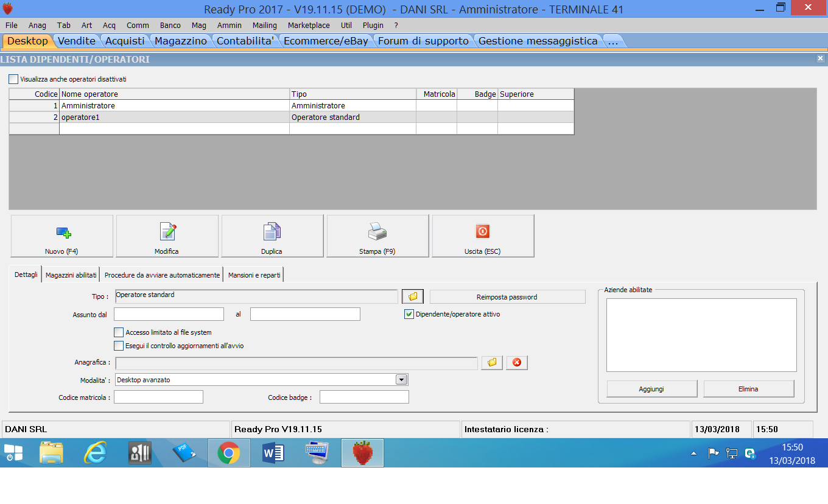
Task: Open the chart-style taskbar application icon
Action: coord(140,453)
